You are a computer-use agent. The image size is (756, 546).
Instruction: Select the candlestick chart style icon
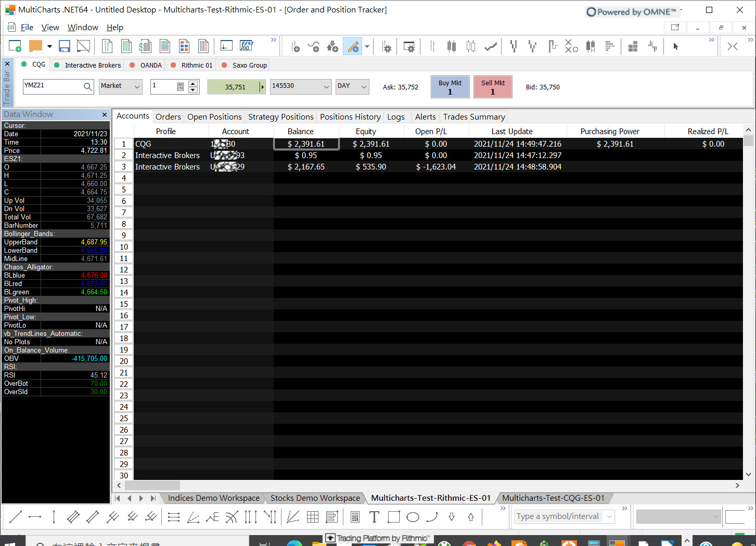[452, 47]
